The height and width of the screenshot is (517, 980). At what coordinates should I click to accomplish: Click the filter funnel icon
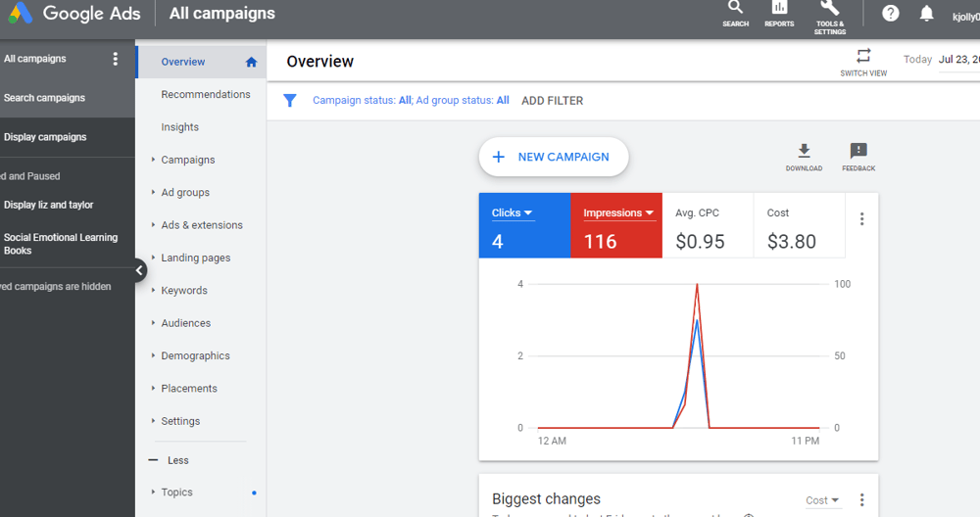tap(289, 101)
